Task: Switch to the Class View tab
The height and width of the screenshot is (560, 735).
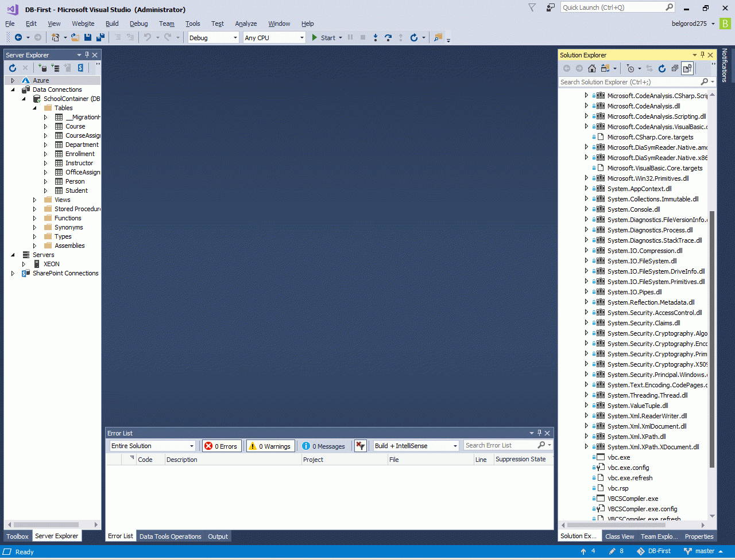Action: pyautogui.click(x=620, y=536)
